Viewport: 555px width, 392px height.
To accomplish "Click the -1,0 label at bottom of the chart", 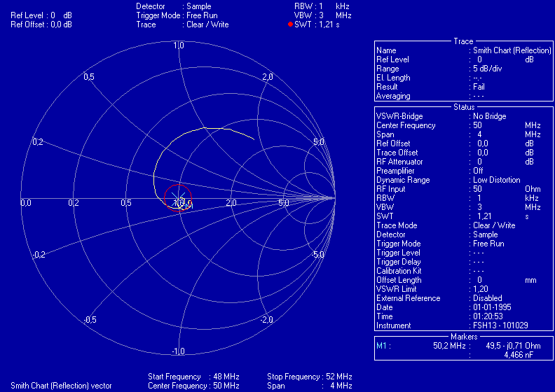I will coord(178,351).
